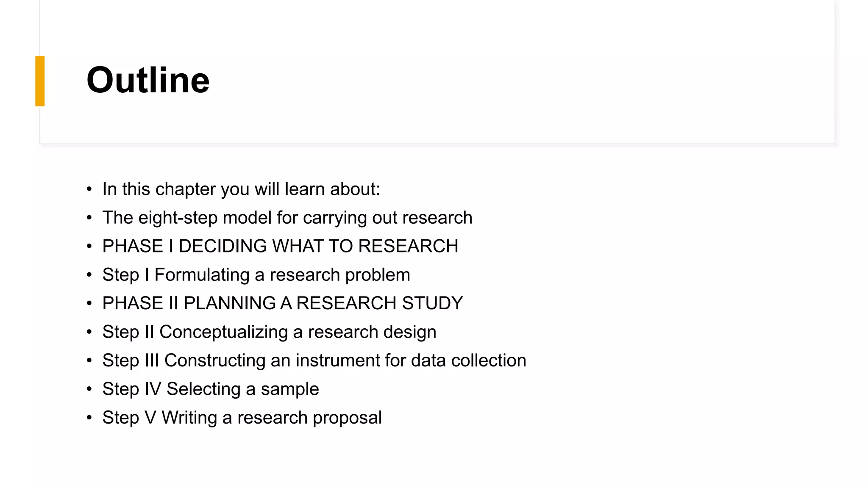Select the "PHASE I DECIDING WHAT TO RESEARCH" line
The height and width of the screenshot is (488, 868).
click(x=280, y=246)
